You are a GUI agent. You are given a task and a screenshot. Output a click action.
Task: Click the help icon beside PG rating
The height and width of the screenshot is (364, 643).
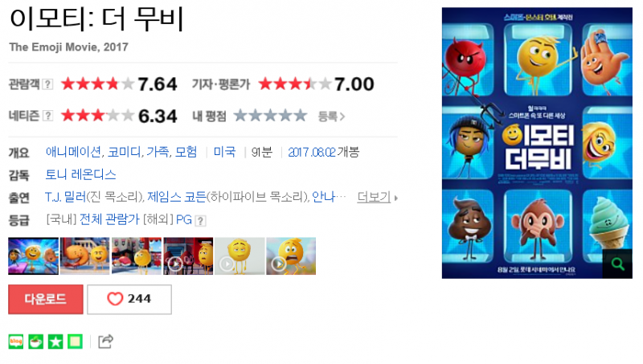tap(200, 221)
